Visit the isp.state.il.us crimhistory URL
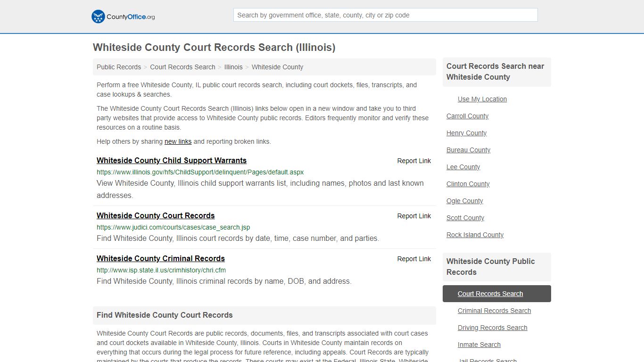 pyautogui.click(x=161, y=270)
